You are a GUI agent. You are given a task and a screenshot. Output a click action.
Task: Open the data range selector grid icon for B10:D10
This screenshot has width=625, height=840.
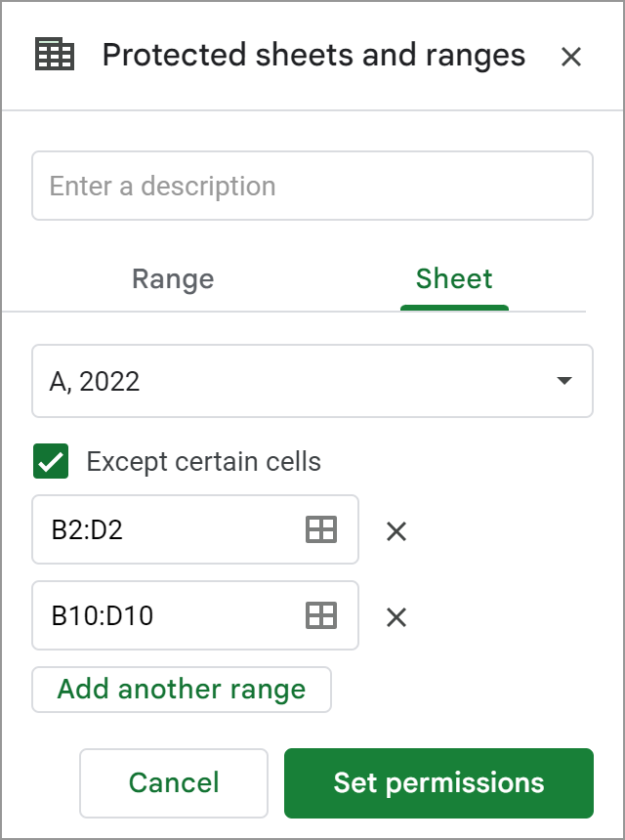click(321, 615)
